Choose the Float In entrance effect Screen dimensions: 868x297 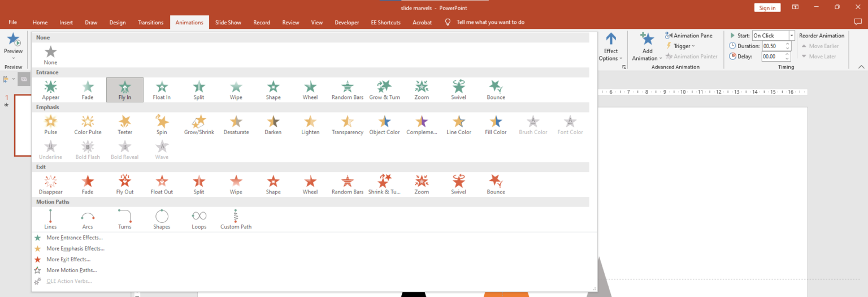tap(162, 90)
